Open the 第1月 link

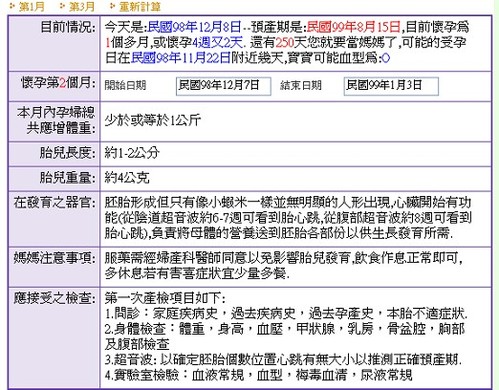pos(32,7)
